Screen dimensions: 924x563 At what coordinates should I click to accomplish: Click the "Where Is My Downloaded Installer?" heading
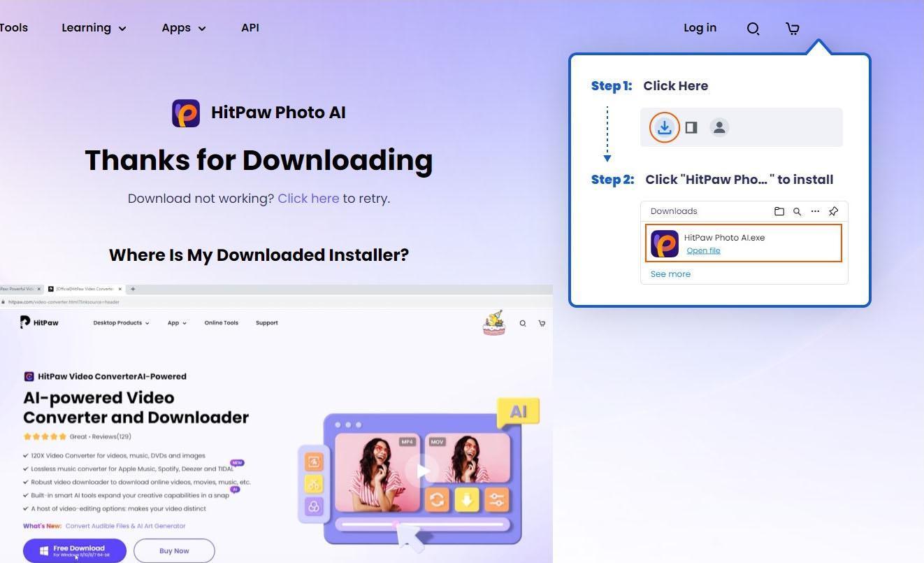[x=259, y=255]
